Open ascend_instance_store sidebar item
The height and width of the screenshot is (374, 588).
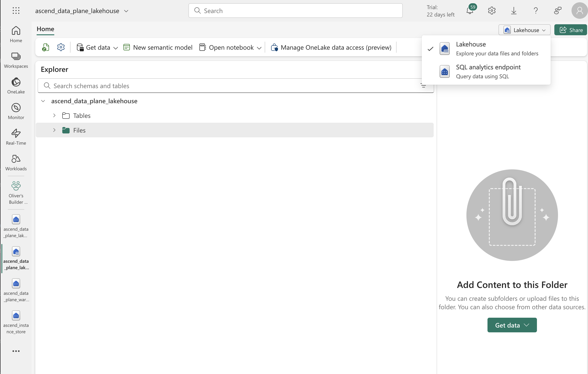coord(16,322)
